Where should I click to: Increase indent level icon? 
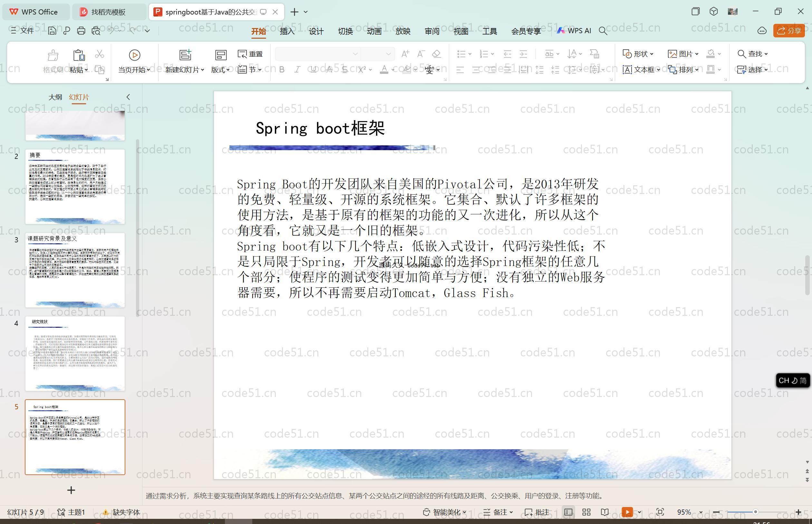pos(523,54)
